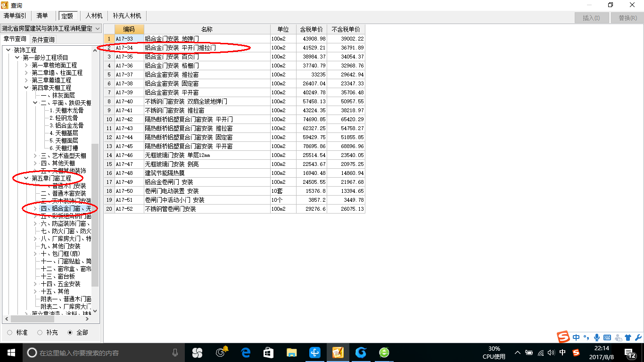Switch to the 条件查询 tab
The height and width of the screenshot is (362, 644).
pyautogui.click(x=43, y=39)
